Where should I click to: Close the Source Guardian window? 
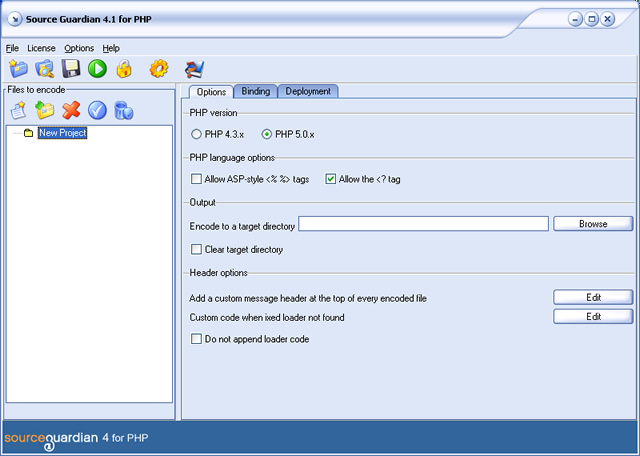tap(607, 19)
